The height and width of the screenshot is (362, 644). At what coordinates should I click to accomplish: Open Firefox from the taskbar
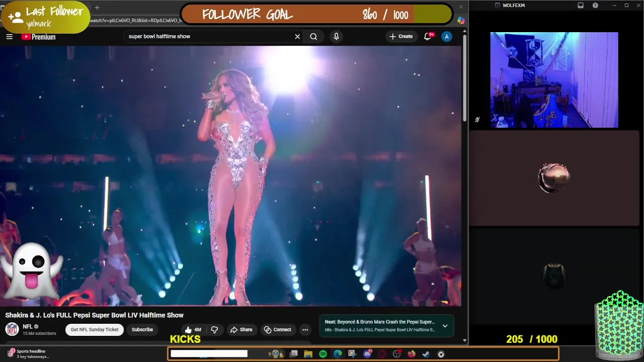click(412, 354)
